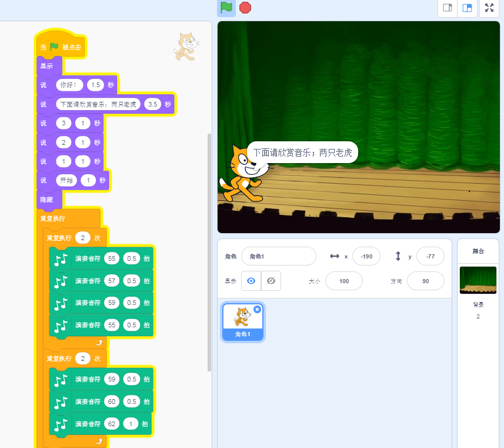This screenshot has width=504, height=448.
Task: Click the sprite name field 角色1
Action: tap(279, 256)
